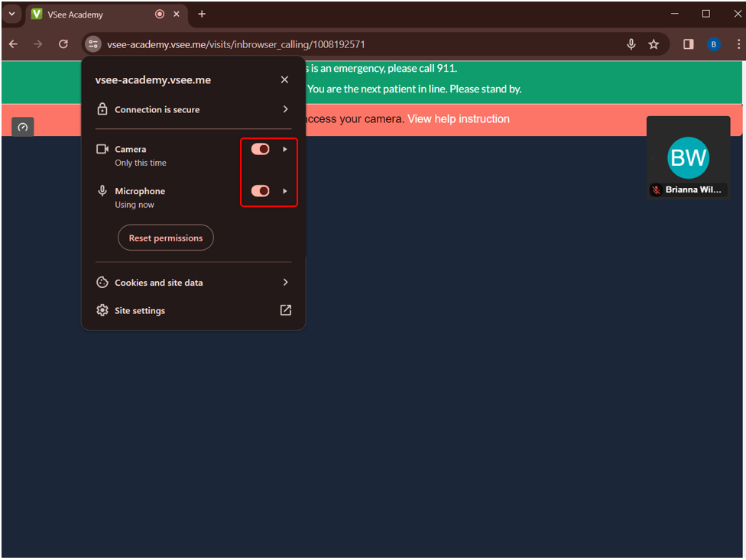Click the 'Using now' text
The width and height of the screenshot is (746, 560).
(135, 205)
